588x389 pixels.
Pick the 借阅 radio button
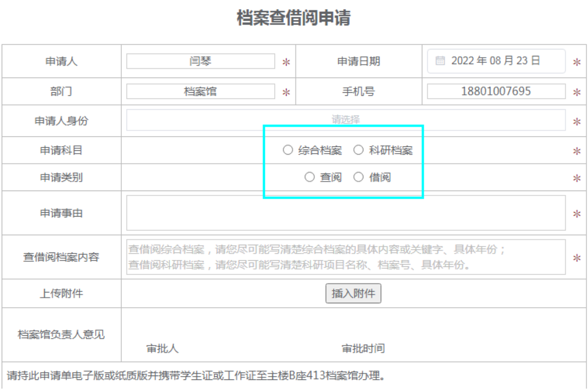coord(358,177)
